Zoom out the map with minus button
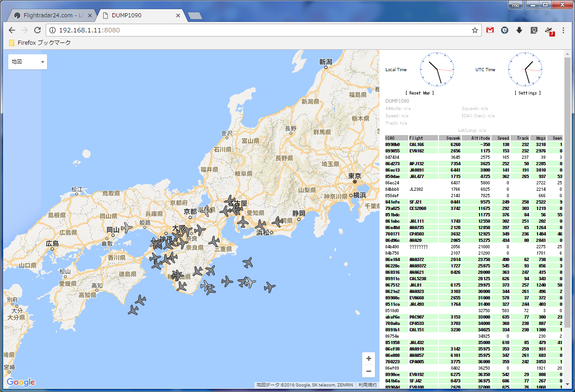Viewport: 575px width, 392px height. (369, 371)
